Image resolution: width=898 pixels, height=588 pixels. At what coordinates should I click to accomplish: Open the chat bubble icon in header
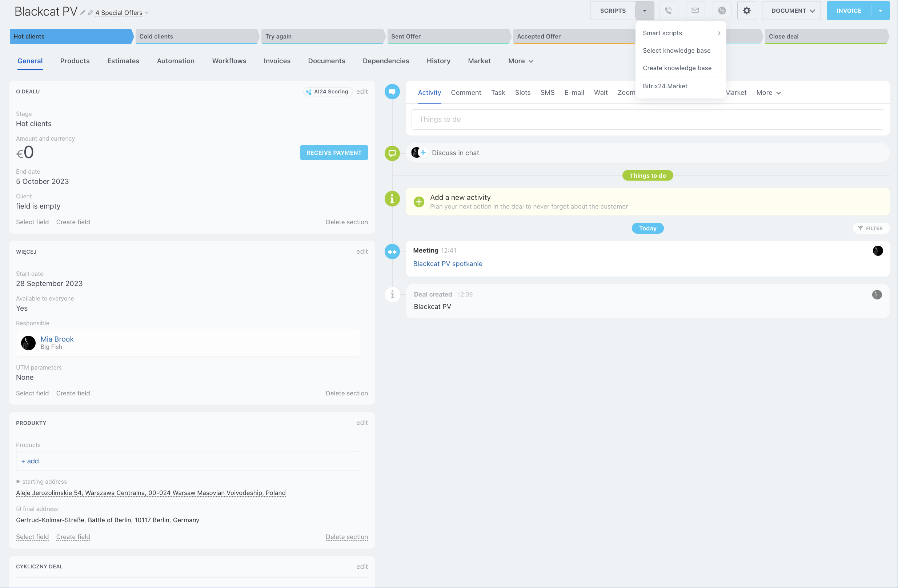[721, 11]
